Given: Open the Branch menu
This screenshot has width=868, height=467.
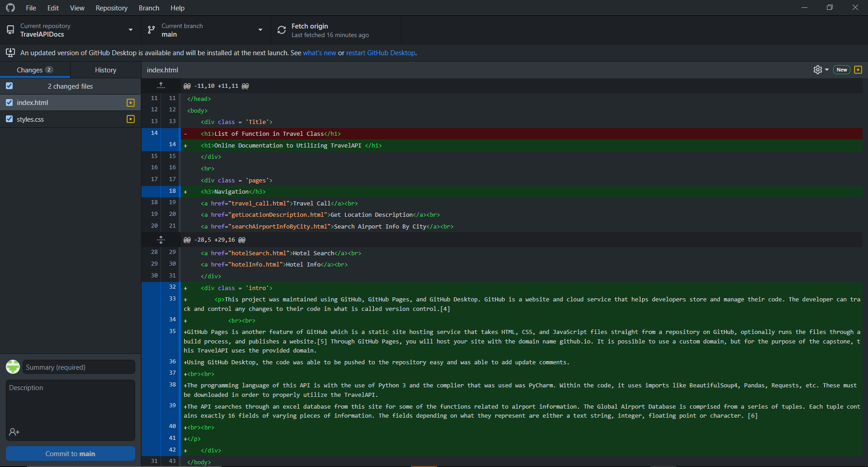Looking at the screenshot, I should 149,8.
